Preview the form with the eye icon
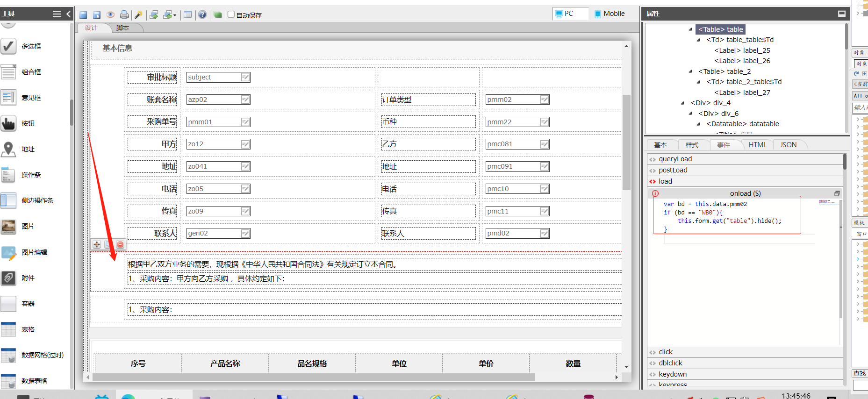This screenshot has width=868, height=399. (x=110, y=15)
